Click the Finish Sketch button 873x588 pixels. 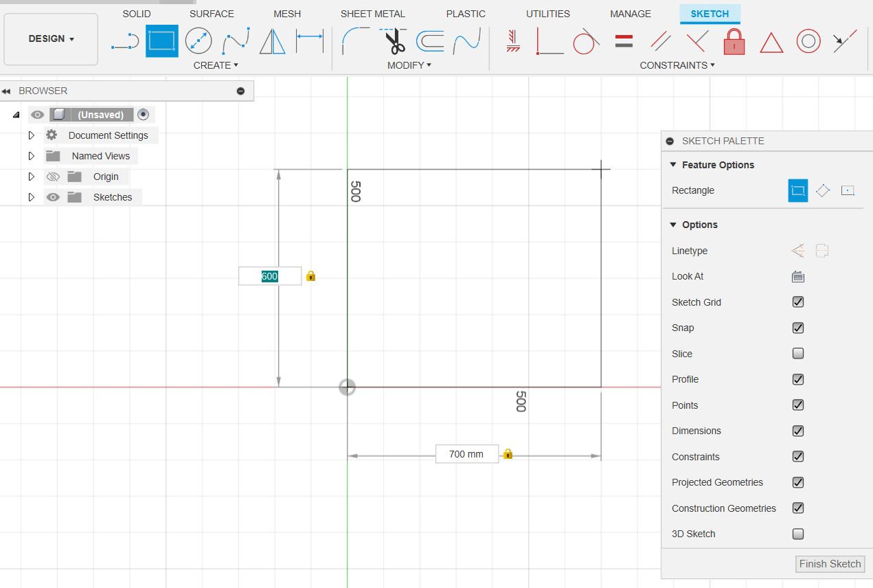(x=830, y=564)
